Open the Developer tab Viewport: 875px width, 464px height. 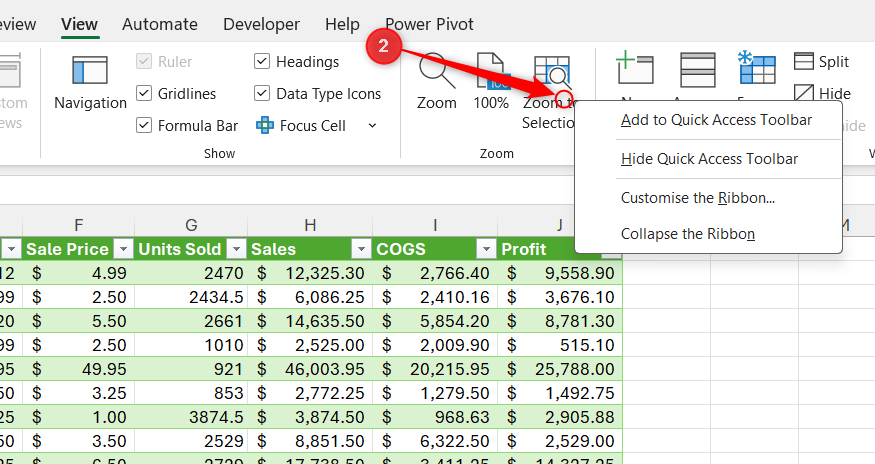(261, 25)
